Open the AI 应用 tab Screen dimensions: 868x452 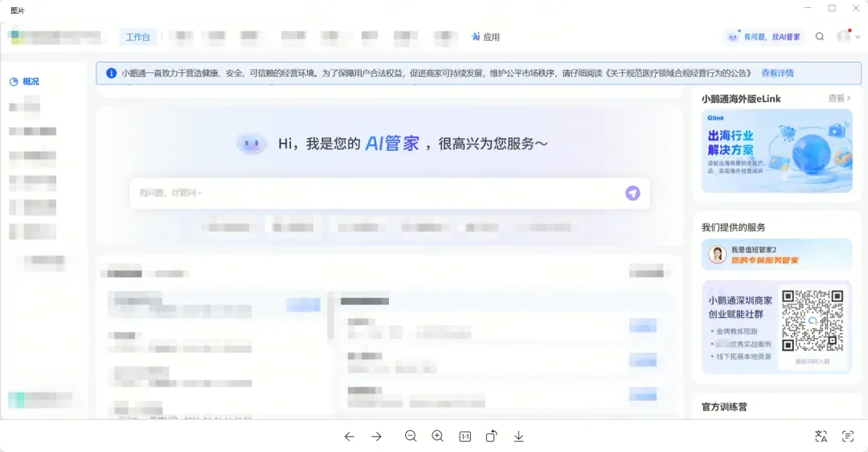click(485, 37)
